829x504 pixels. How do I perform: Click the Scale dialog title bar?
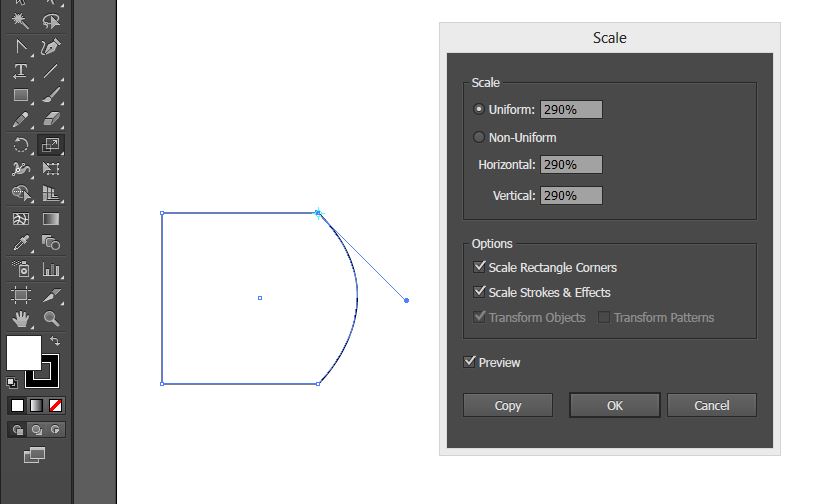(610, 38)
